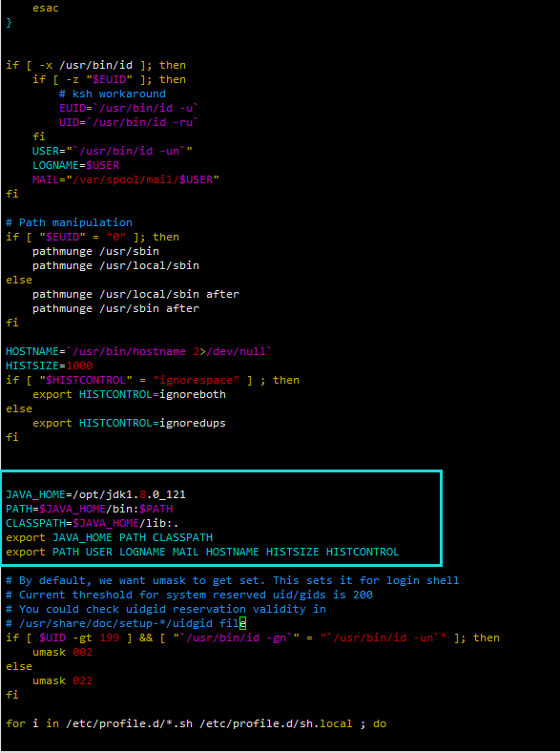Click the line 'LOGNAME=$USER'
This screenshot has height=753, width=560.
(75, 165)
